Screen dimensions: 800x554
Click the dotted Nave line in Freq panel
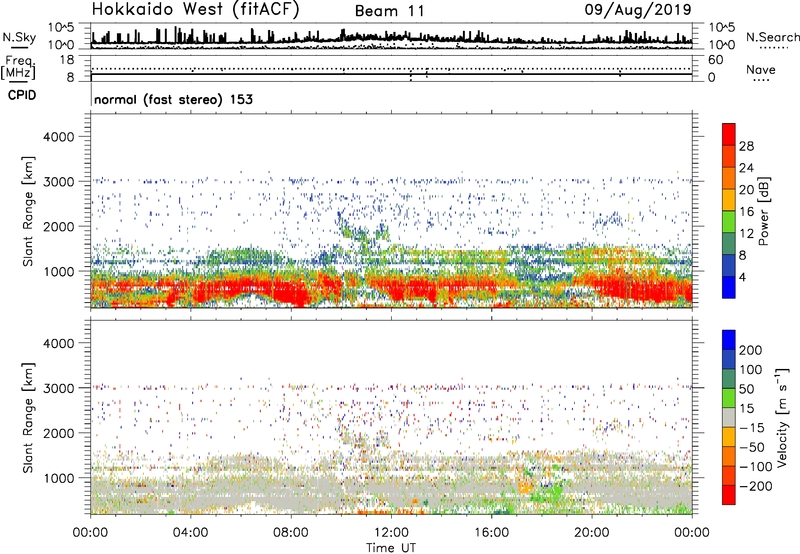click(391, 68)
